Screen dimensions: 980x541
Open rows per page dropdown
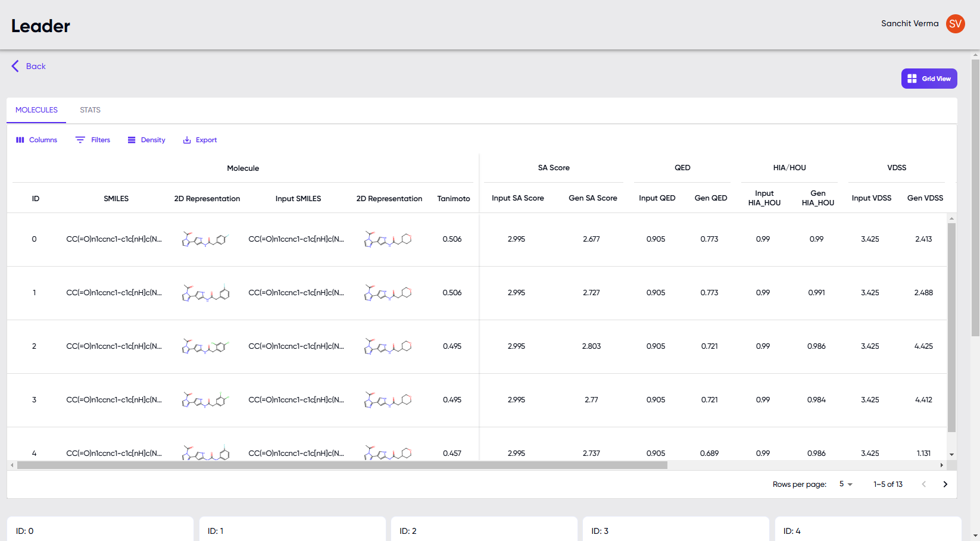(x=845, y=484)
